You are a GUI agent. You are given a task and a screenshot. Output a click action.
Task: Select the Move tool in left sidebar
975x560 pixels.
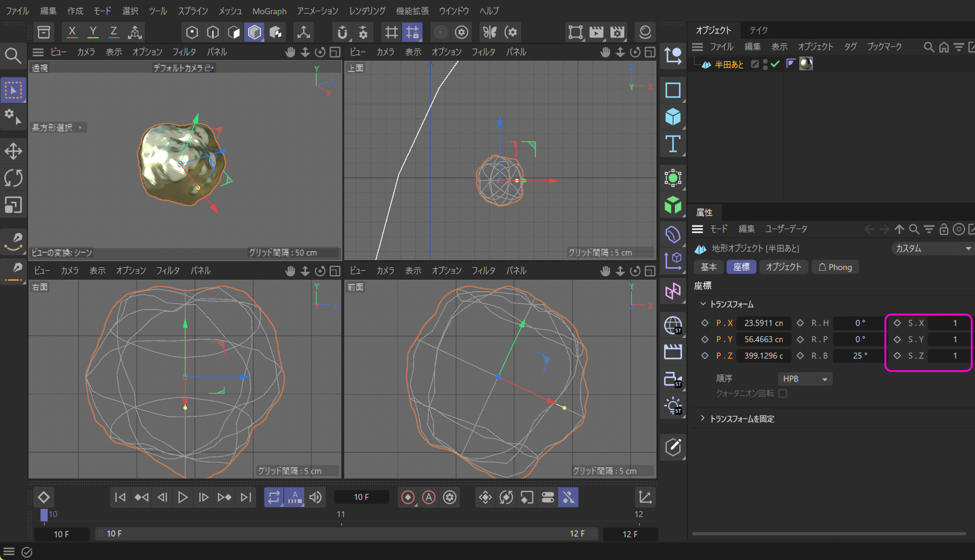pyautogui.click(x=13, y=151)
